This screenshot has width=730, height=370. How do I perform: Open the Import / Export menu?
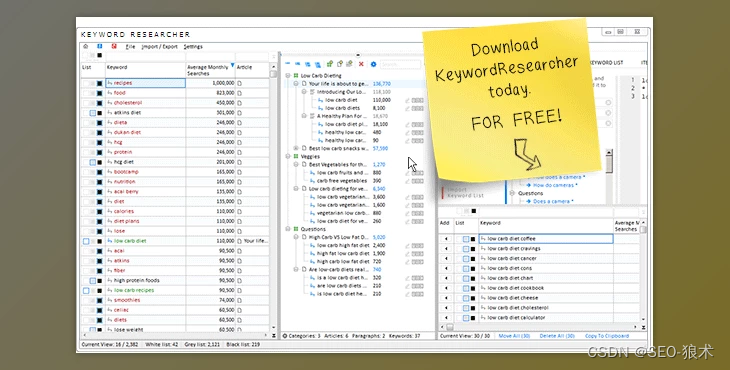click(160, 47)
